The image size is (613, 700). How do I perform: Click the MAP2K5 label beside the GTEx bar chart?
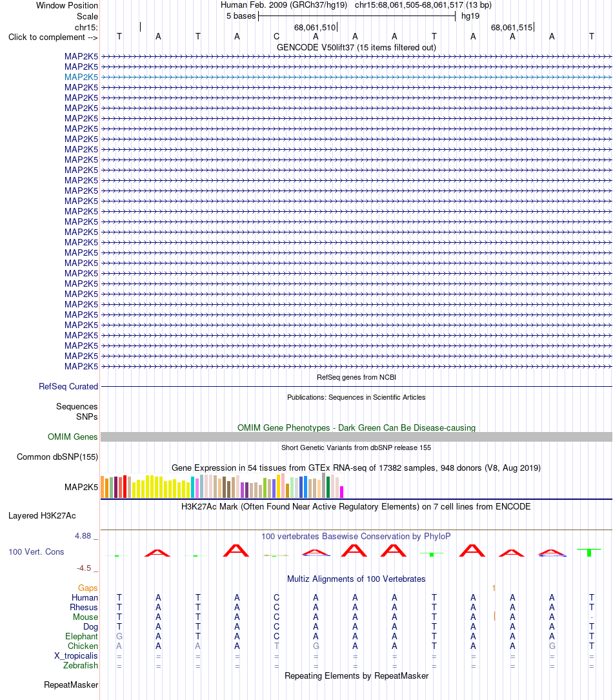coord(81,487)
